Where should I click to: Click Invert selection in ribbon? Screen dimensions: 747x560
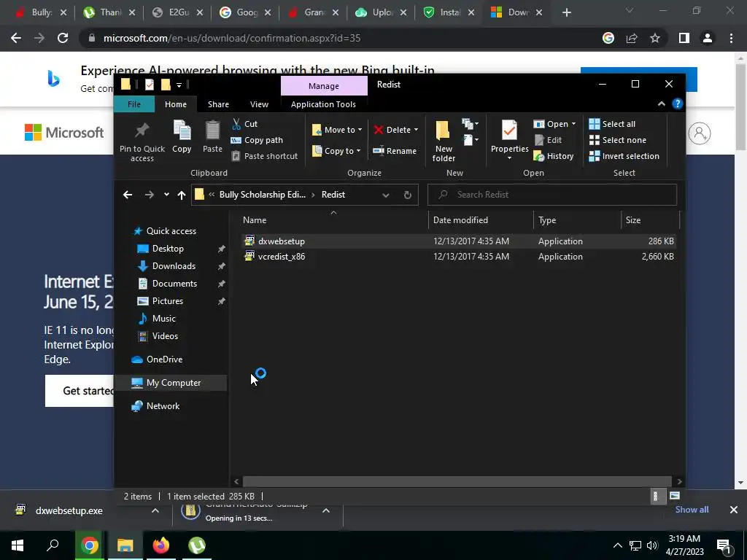click(x=624, y=156)
